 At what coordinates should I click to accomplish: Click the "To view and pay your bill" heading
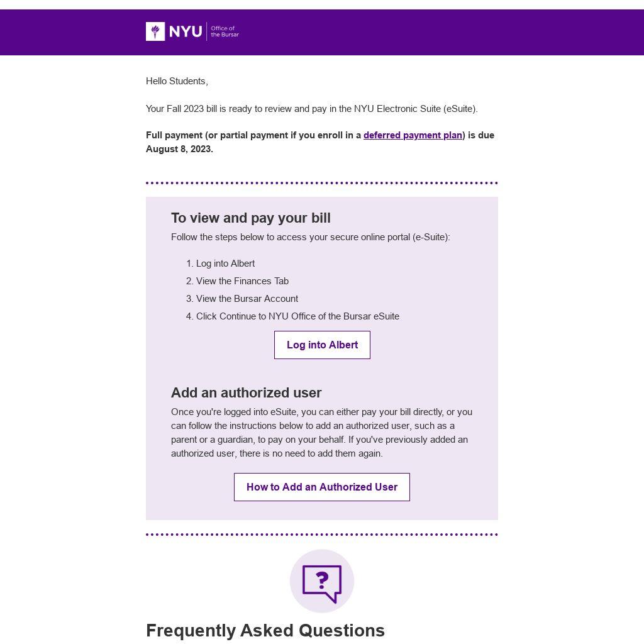pos(251,218)
